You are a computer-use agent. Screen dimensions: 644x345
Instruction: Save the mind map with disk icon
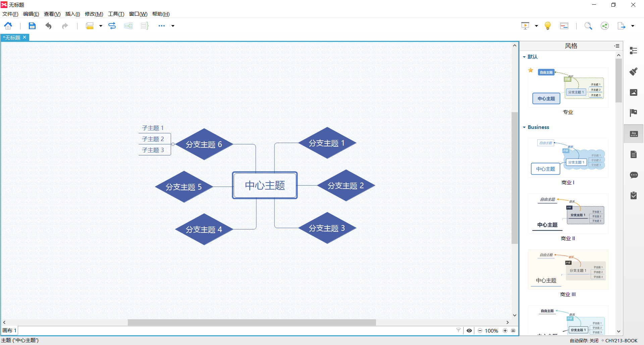click(x=32, y=26)
